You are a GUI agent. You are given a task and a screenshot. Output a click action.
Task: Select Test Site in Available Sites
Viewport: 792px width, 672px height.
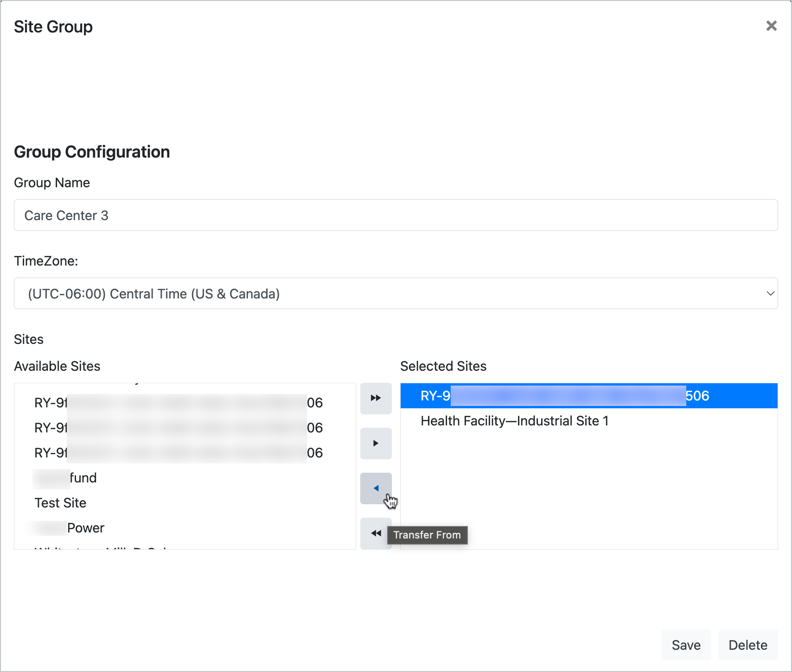point(61,503)
